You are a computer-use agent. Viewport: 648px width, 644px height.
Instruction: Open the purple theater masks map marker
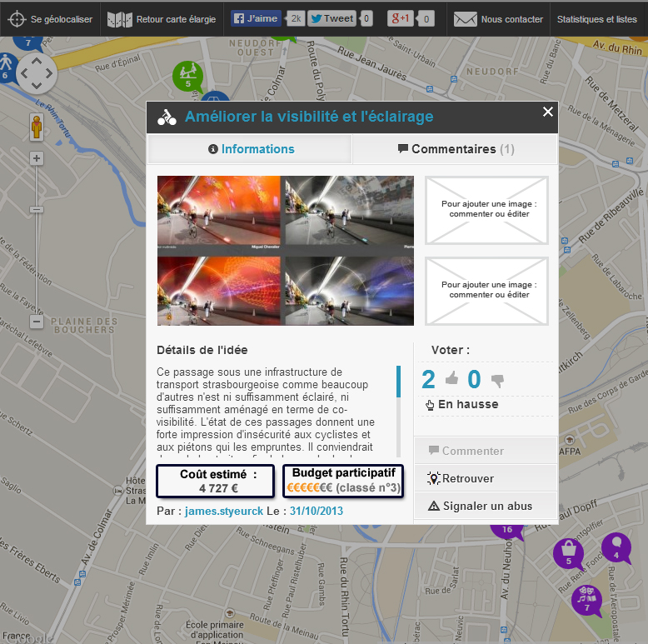click(586, 598)
